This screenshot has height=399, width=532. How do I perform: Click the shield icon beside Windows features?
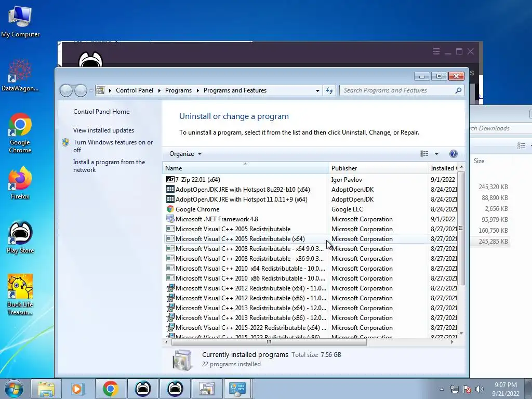point(65,142)
